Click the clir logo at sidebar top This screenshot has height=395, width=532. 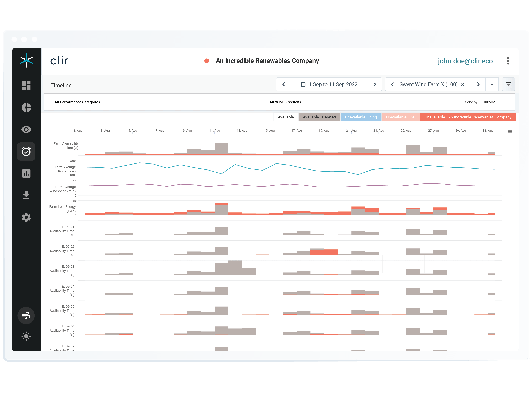coord(26,60)
